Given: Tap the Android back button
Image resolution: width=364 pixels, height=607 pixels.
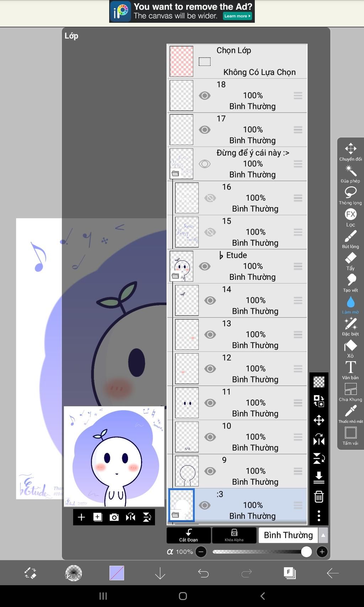Looking at the screenshot, I should (263, 596).
